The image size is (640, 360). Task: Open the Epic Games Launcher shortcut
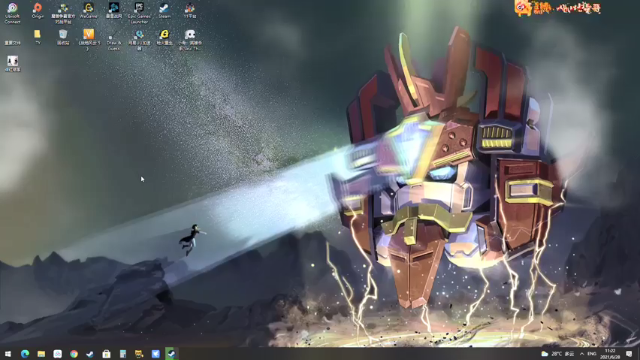coord(139,13)
